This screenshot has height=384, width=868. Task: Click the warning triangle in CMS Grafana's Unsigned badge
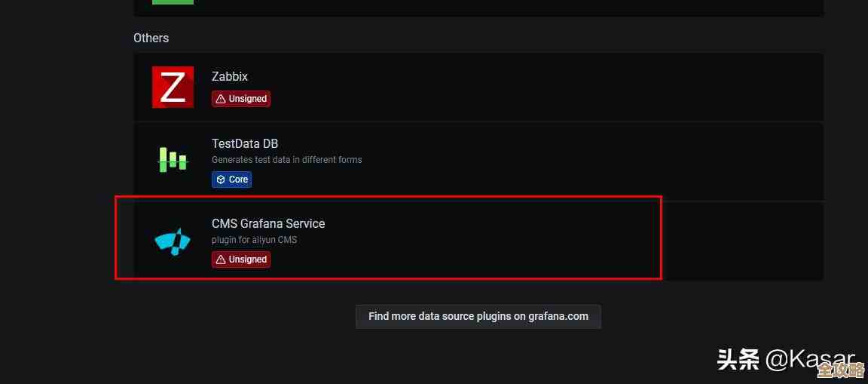tap(221, 260)
